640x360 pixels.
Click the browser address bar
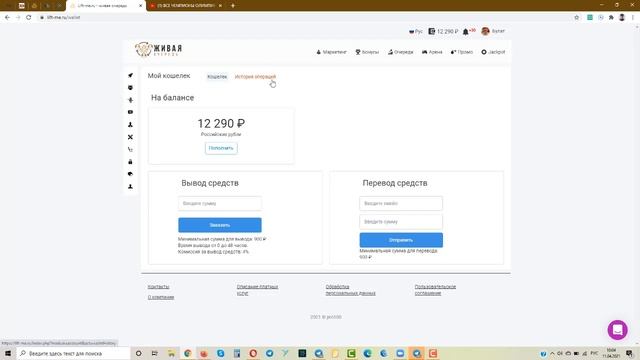306,18
